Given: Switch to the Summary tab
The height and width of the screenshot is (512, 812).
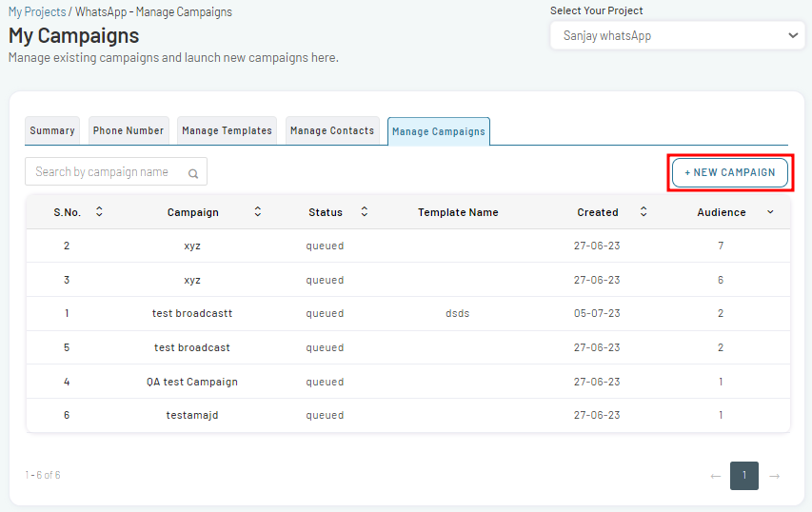Looking at the screenshot, I should [52, 131].
